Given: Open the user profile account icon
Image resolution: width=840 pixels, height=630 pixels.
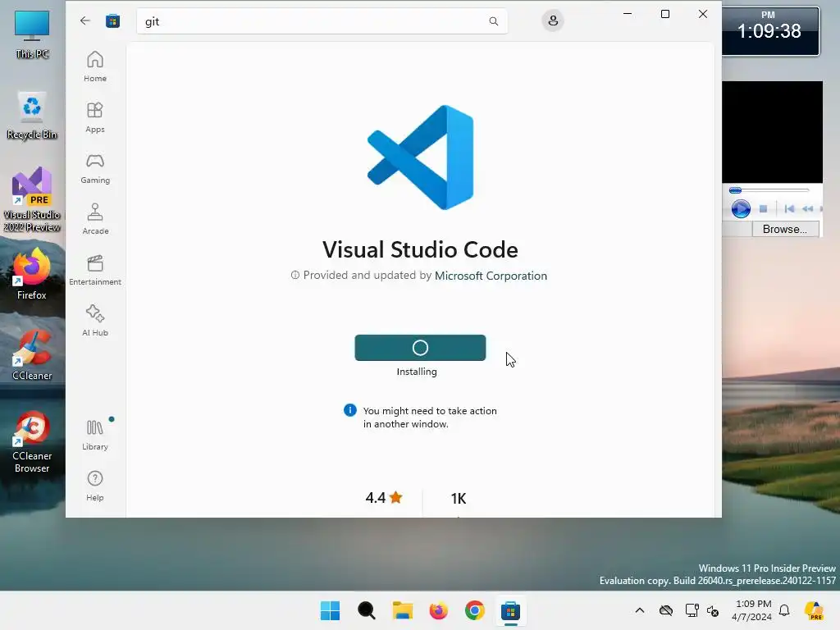Looking at the screenshot, I should tap(553, 21).
